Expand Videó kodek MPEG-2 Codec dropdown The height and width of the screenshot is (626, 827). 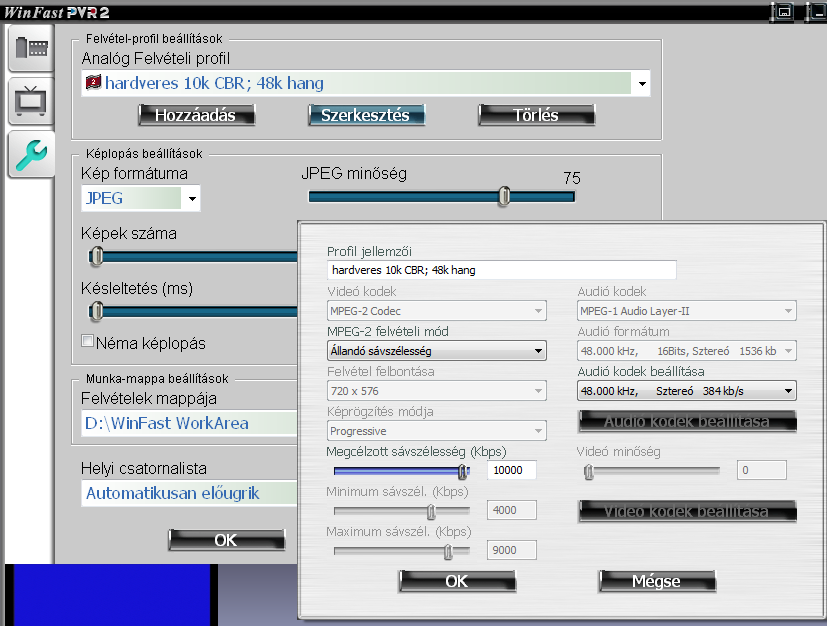pyautogui.click(x=436, y=311)
